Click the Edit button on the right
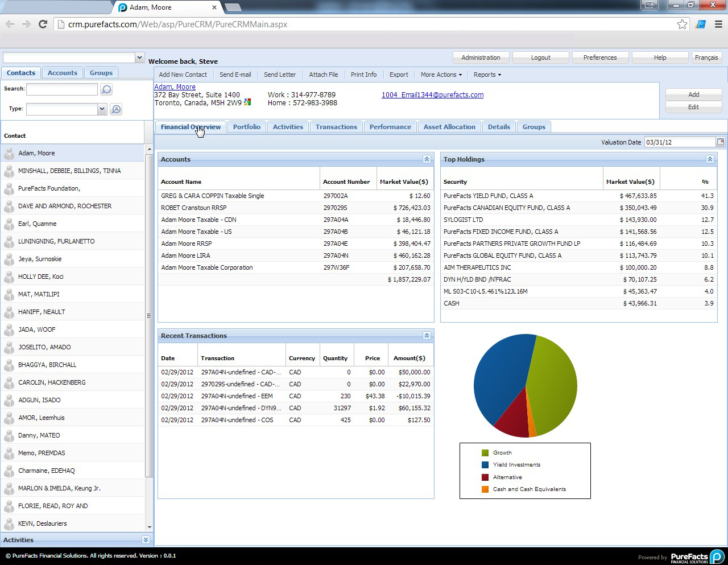Screen dimensions: 728x565 (694, 107)
